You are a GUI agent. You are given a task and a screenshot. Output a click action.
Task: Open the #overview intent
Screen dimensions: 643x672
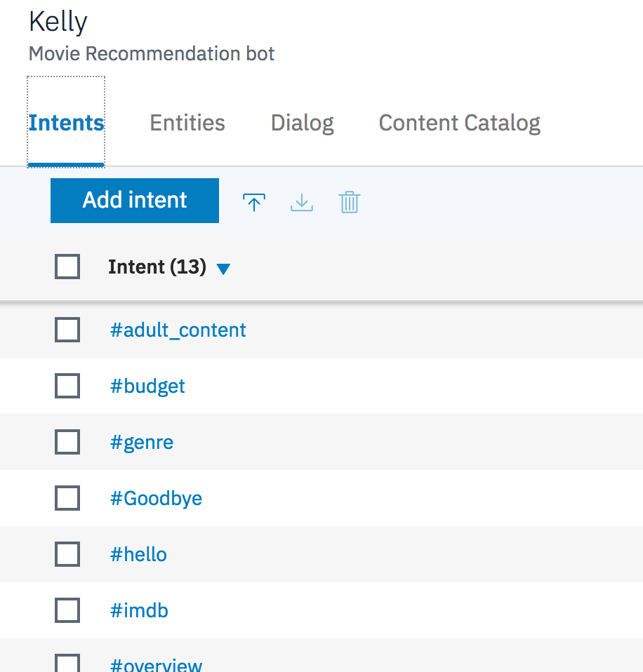pyautogui.click(x=156, y=663)
